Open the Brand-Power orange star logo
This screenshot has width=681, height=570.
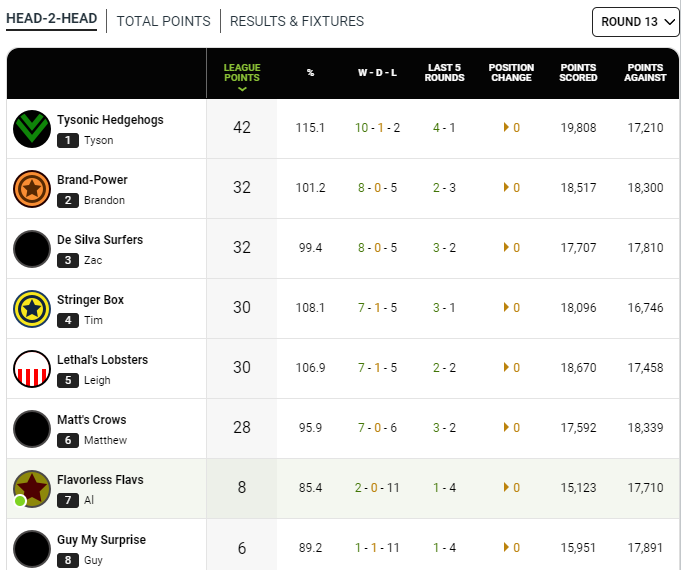[x=32, y=189]
